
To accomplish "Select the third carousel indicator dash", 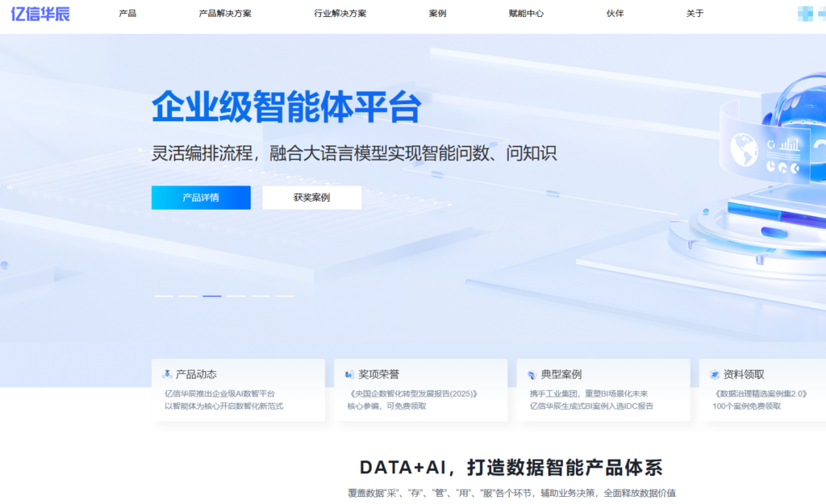I will coord(212,296).
